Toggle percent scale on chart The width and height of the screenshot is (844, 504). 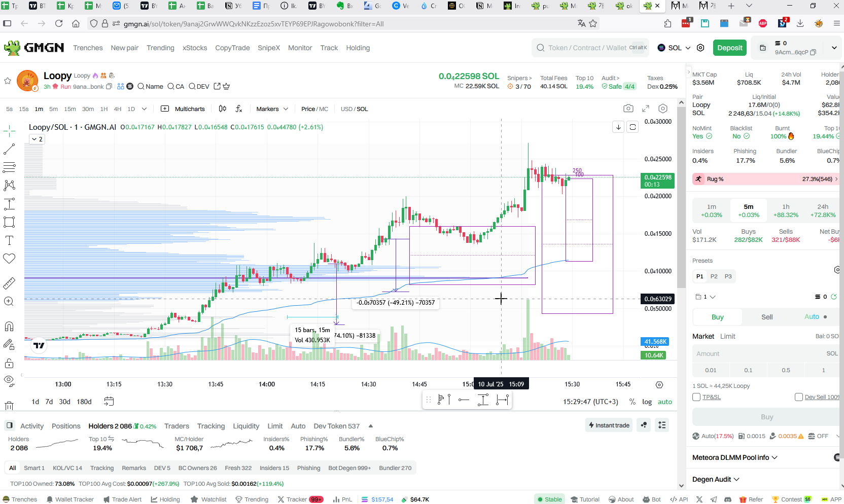[x=632, y=402]
